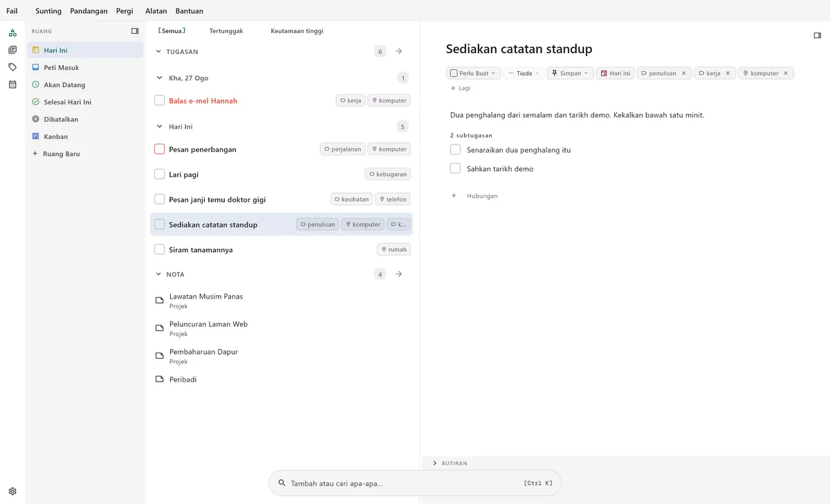The width and height of the screenshot is (830, 504).
Task: Select Peti Masuk inbox space
Action: click(85, 68)
